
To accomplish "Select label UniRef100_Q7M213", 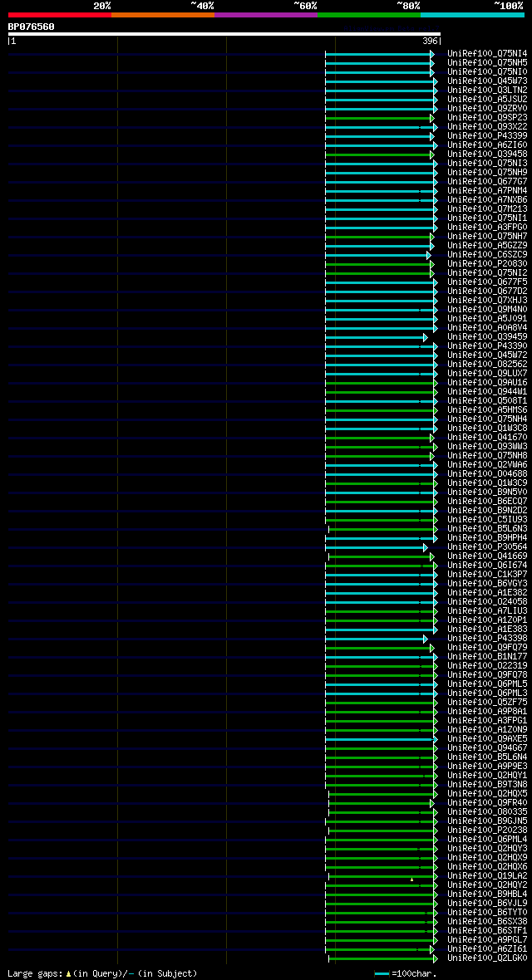I will 488,208.
